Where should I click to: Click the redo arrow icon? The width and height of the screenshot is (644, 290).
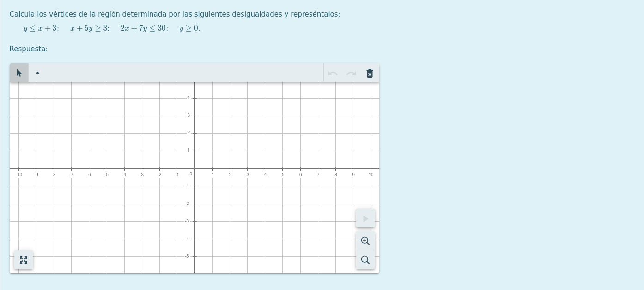pyautogui.click(x=352, y=74)
